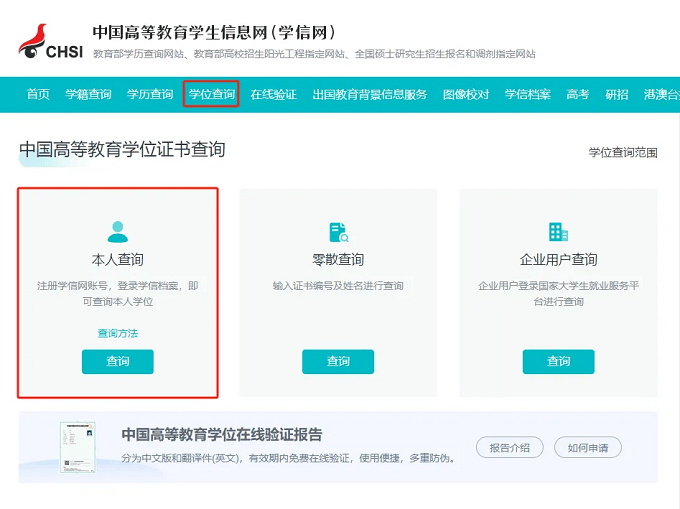Click the 企业用户查询 building icon
The height and width of the screenshot is (509, 680).
558,232
